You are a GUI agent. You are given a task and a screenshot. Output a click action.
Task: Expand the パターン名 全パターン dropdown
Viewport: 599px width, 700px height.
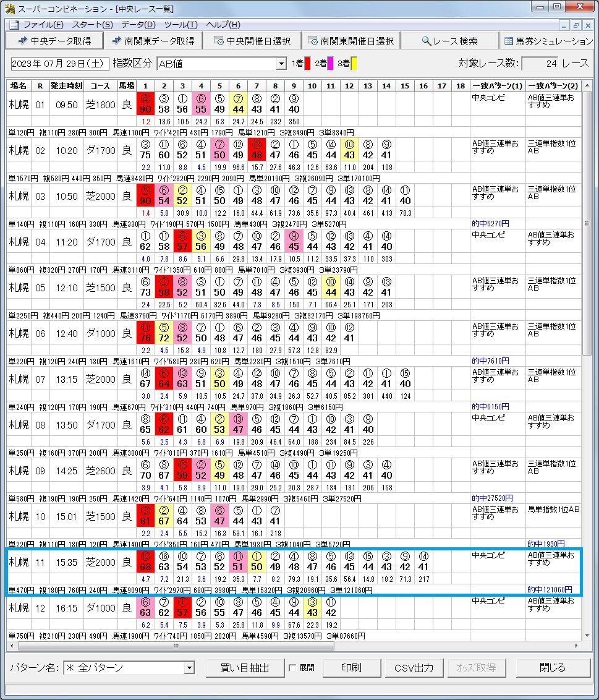(189, 668)
